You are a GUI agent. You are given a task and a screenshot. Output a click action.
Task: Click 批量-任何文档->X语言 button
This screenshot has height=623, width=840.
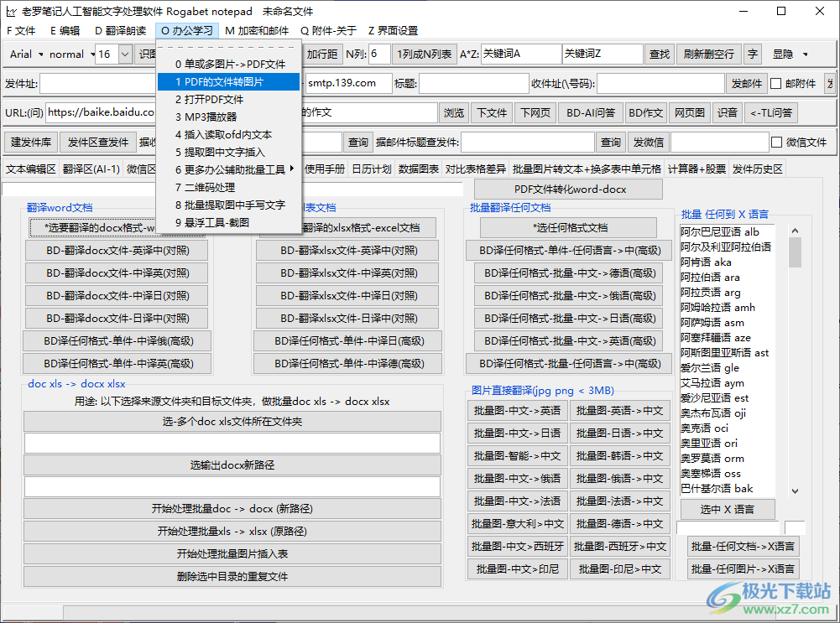click(743, 547)
